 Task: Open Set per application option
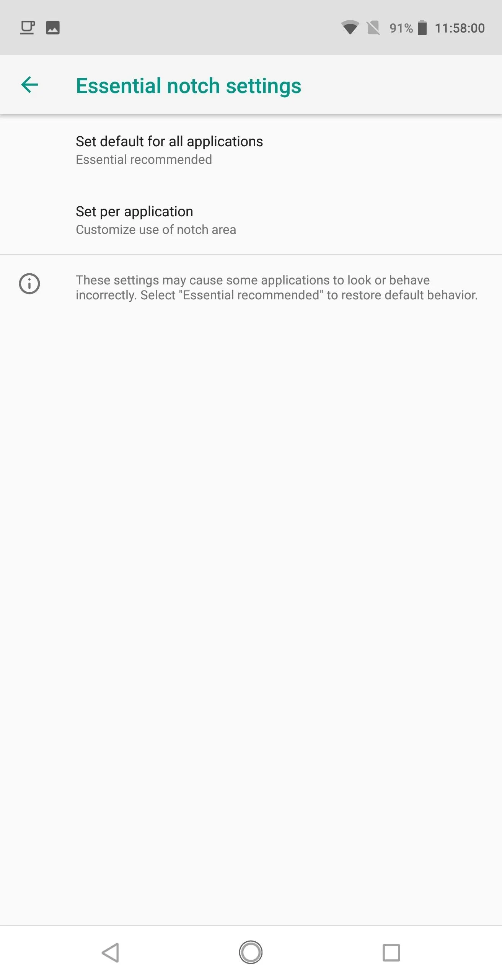(251, 220)
